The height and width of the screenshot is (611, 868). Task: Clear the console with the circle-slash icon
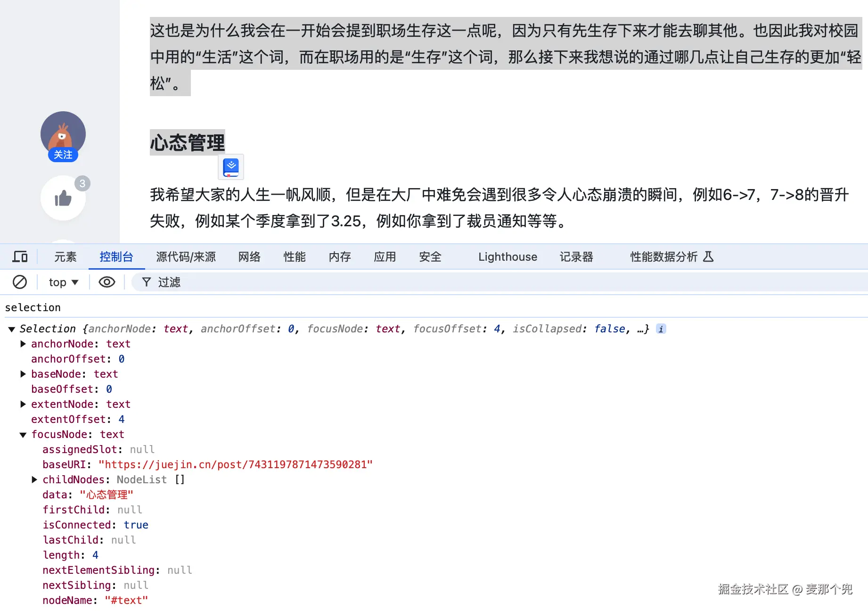(19, 281)
